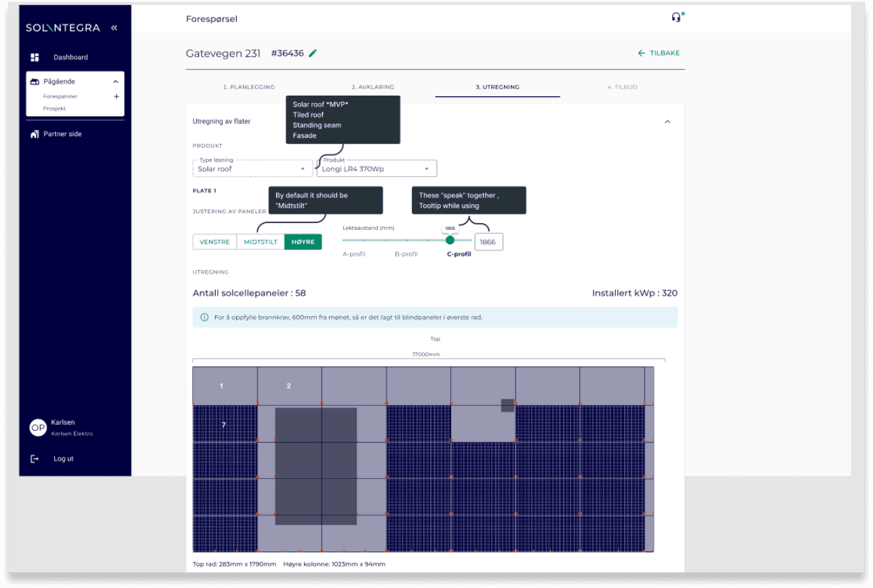Click the TILBAKE link
This screenshot has width=873, height=588.
click(x=659, y=53)
